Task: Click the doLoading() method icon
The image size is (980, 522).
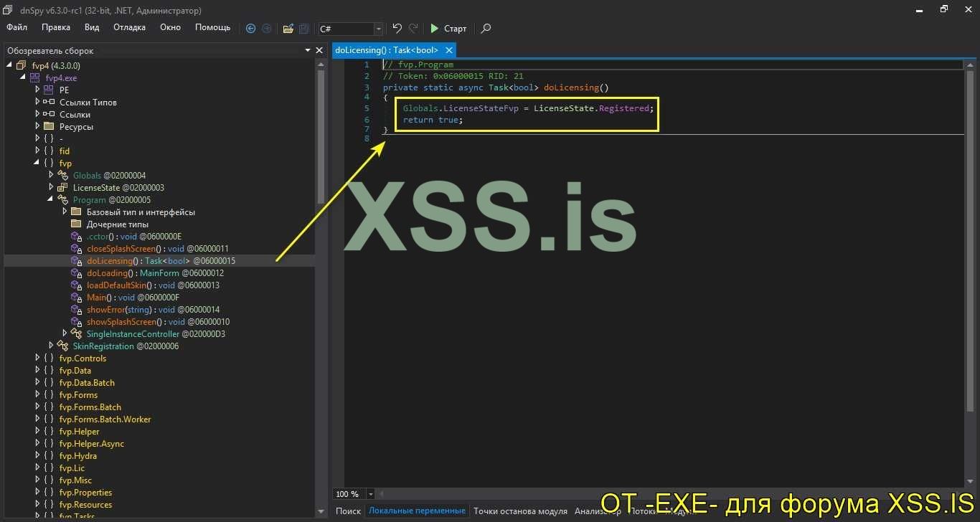Action: (x=75, y=273)
